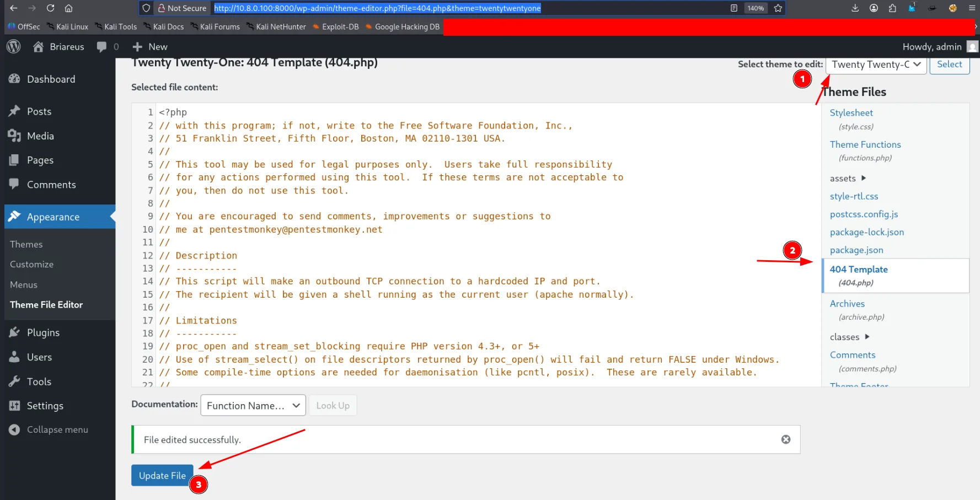Click the Update File button
Viewport: 980px width, 500px height.
tap(162, 475)
